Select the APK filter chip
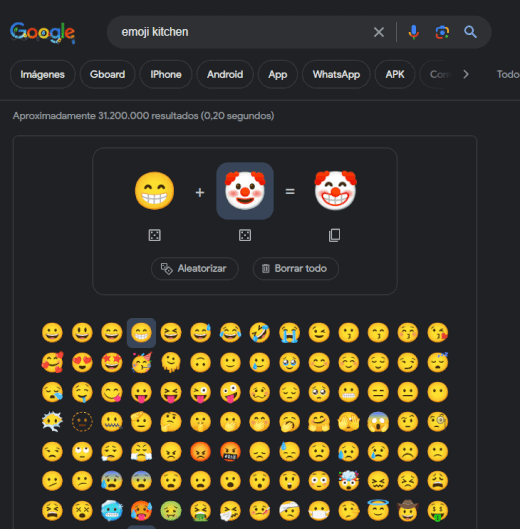Image resolution: width=520 pixels, height=529 pixels. [x=395, y=74]
